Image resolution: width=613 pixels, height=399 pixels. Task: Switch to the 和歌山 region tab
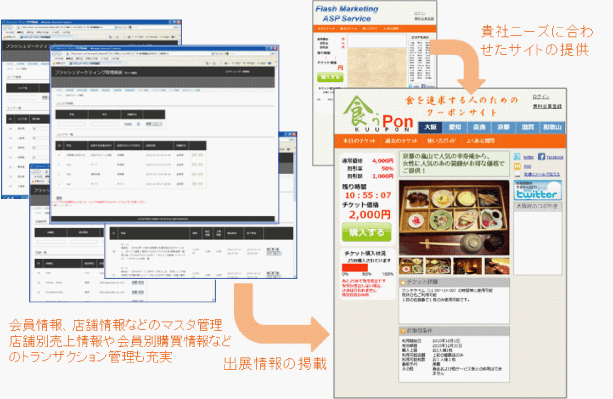(552, 127)
